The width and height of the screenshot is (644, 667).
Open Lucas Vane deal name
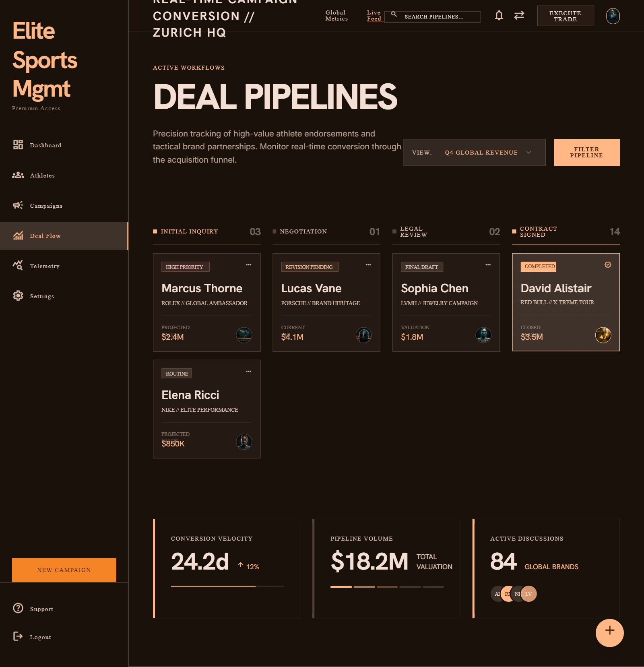point(311,288)
